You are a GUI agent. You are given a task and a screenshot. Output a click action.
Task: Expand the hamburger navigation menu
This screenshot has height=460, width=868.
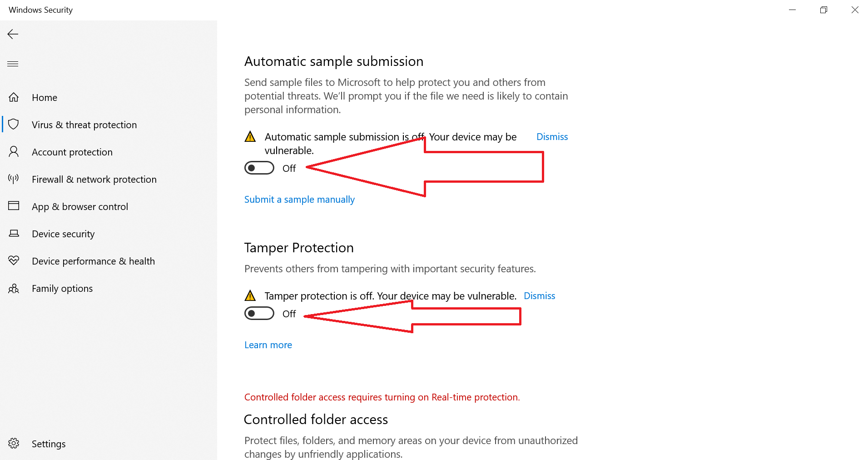click(13, 64)
